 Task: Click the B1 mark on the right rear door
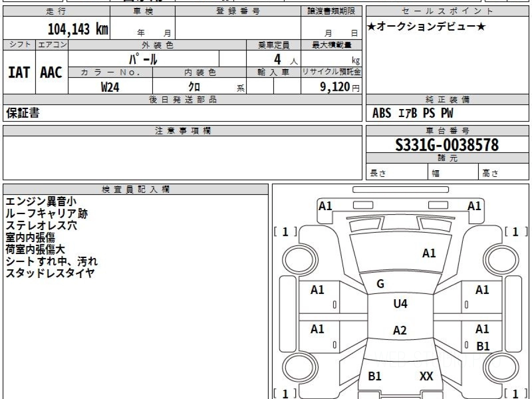[483, 346]
